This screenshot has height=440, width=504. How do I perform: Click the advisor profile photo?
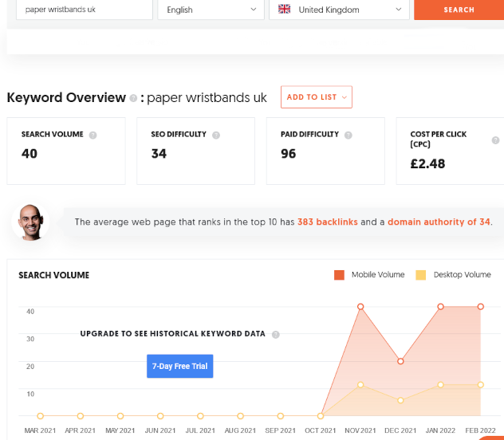click(31, 222)
